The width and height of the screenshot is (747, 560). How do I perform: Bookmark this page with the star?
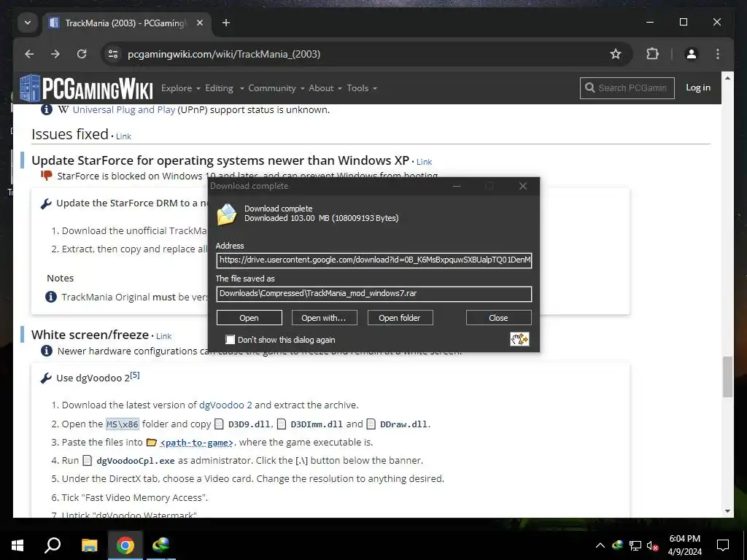(x=616, y=54)
